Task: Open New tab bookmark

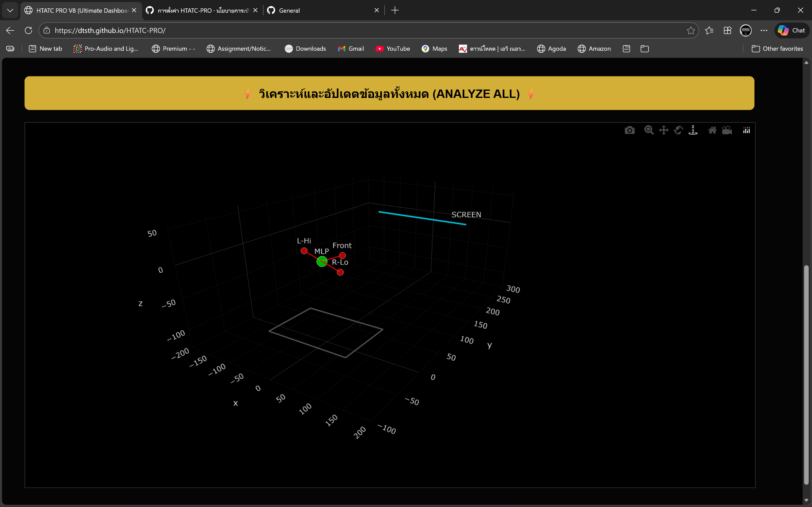Action: tap(45, 49)
